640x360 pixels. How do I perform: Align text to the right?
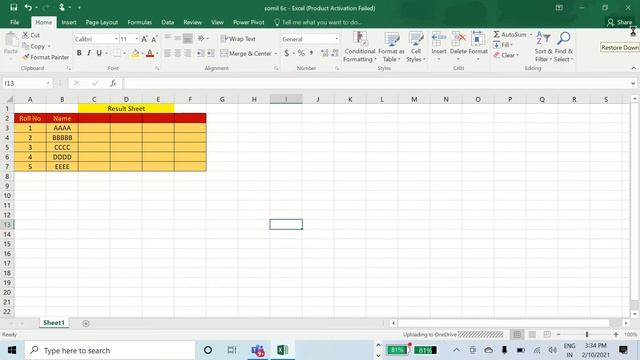pos(187,53)
